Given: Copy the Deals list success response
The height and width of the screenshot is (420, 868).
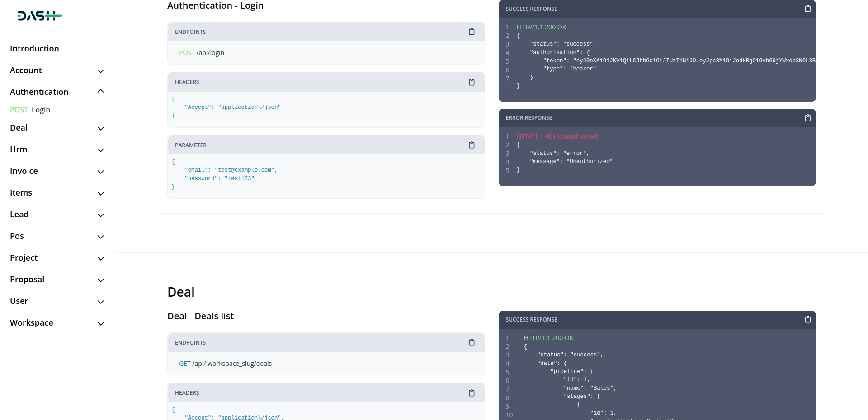Looking at the screenshot, I should (x=807, y=319).
